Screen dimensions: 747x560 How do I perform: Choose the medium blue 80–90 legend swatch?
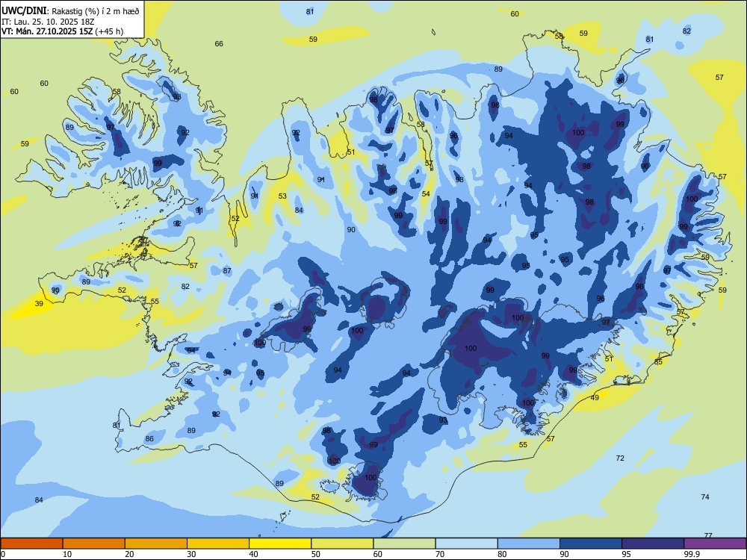[x=529, y=544]
